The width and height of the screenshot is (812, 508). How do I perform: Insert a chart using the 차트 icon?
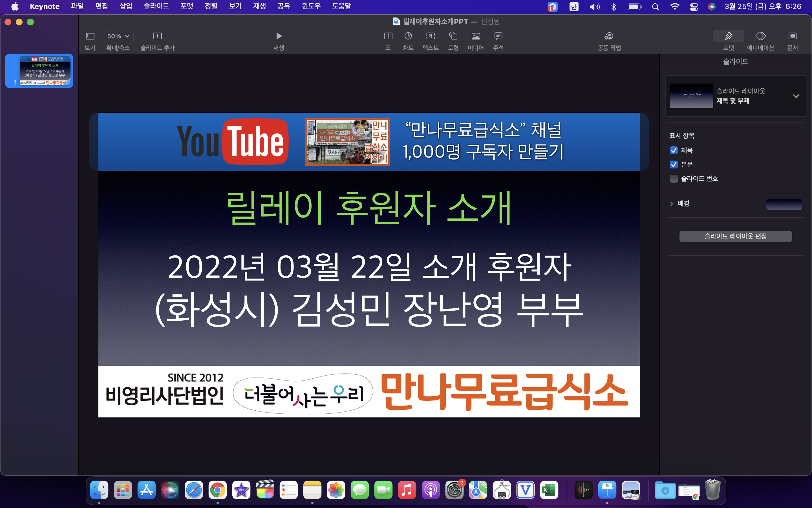[408, 36]
